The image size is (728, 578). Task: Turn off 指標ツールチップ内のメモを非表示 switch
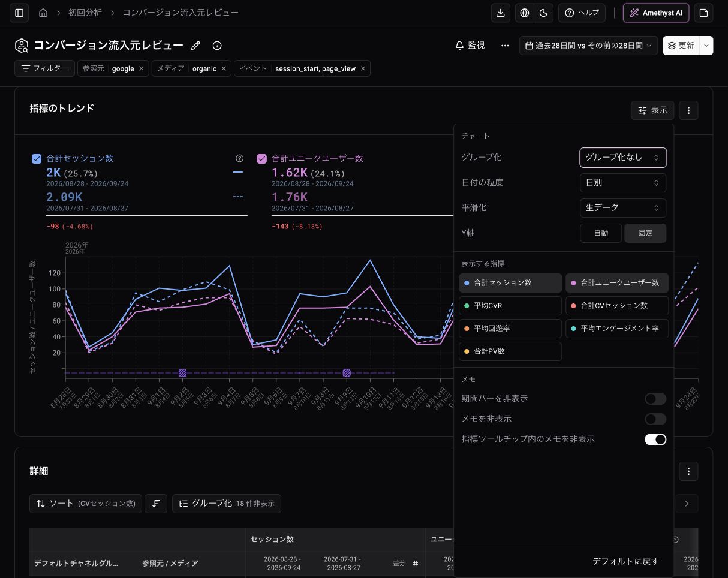(655, 439)
